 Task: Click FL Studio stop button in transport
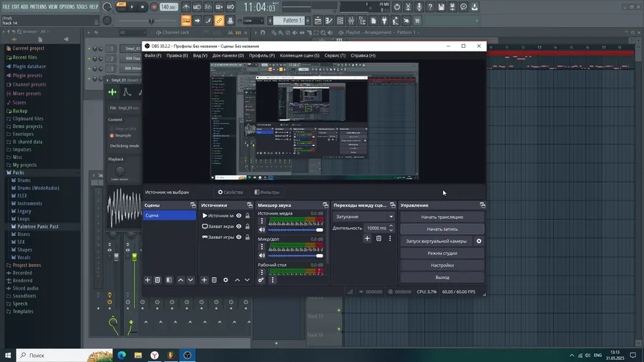pos(142,7)
